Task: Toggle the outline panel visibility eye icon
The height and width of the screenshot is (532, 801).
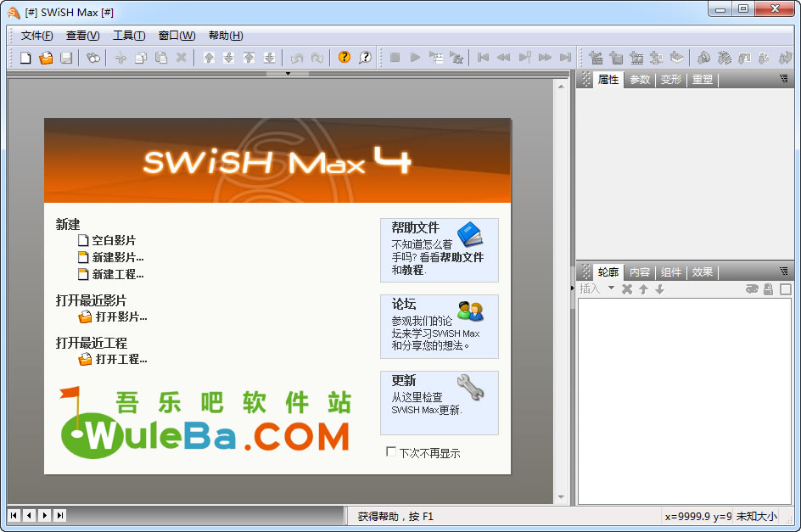Action: tap(752, 289)
